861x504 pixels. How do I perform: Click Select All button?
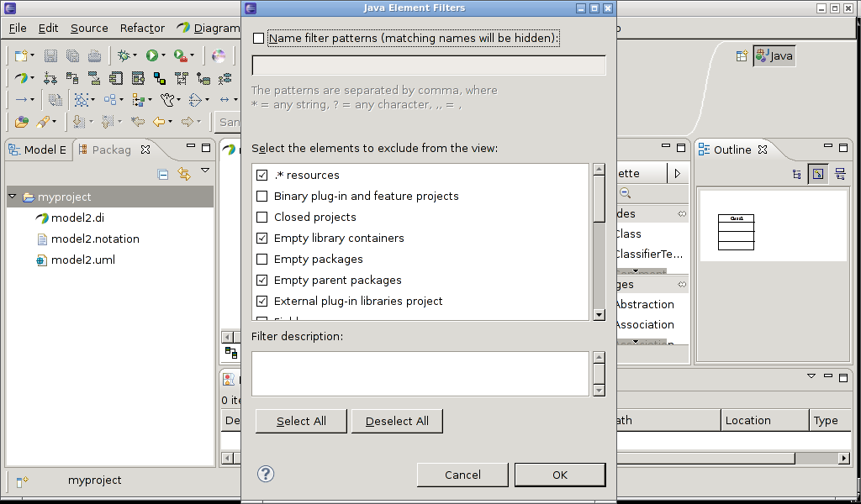[302, 421]
